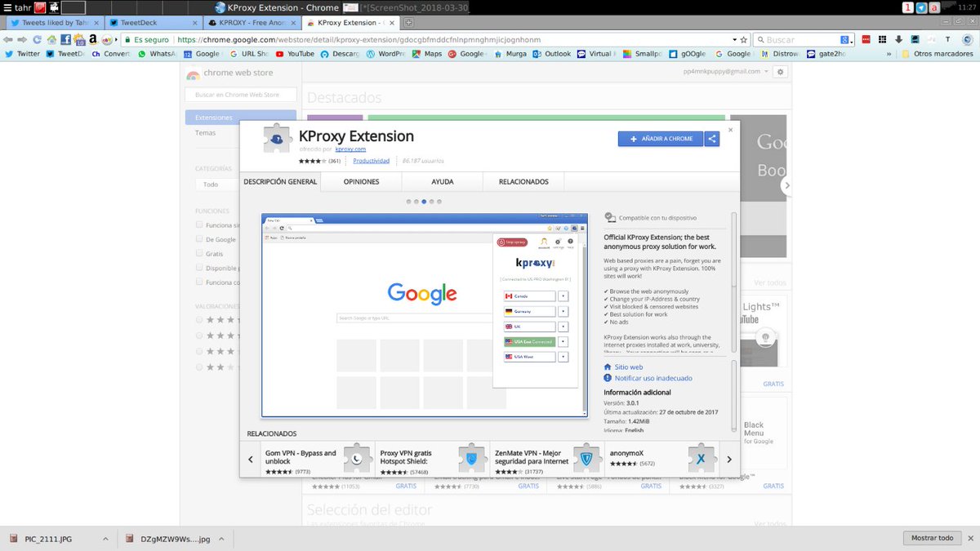Click the share button beside Añadir a Chrome
Image resolution: width=980 pixels, height=551 pixels.
[712, 139]
